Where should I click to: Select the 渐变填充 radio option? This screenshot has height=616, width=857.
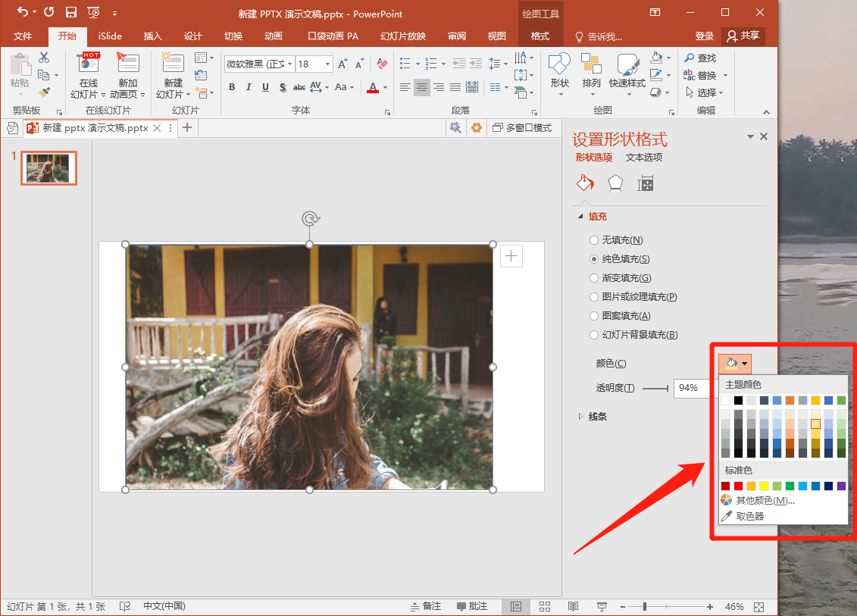[x=594, y=278]
